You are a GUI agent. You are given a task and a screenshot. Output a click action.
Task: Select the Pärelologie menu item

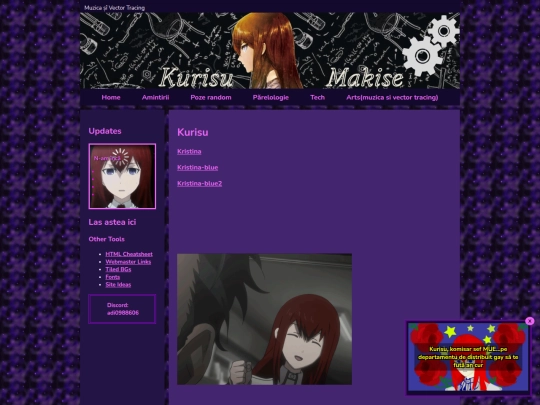(271, 97)
